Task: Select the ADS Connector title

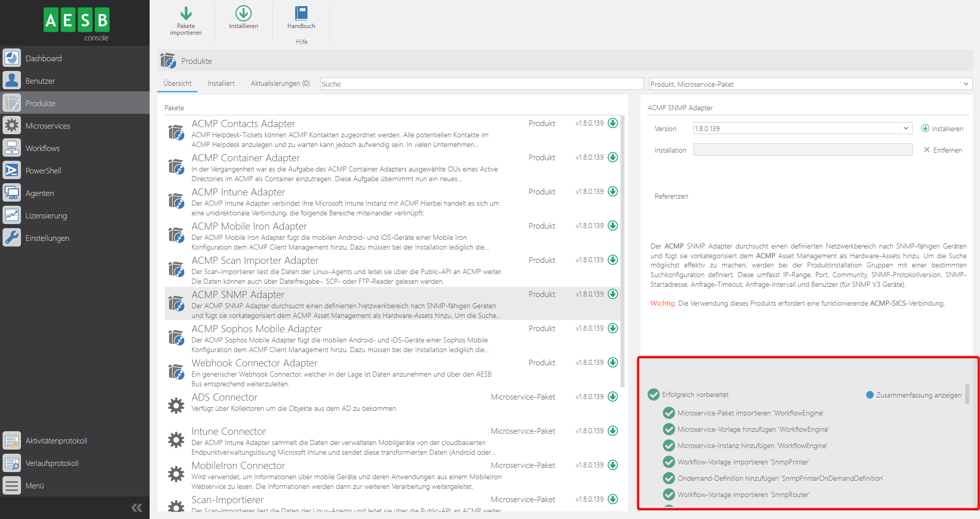Action: [x=224, y=397]
